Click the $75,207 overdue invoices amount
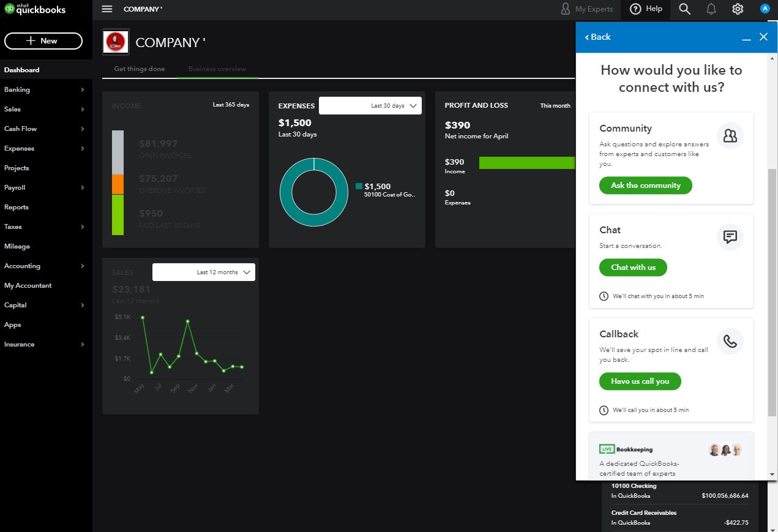This screenshot has height=532, width=778. tap(158, 179)
